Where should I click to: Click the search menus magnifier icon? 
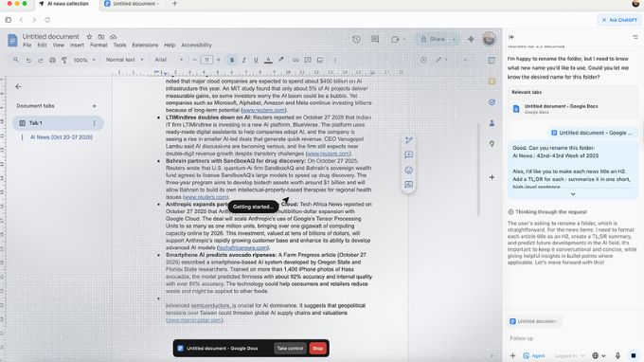(15, 60)
